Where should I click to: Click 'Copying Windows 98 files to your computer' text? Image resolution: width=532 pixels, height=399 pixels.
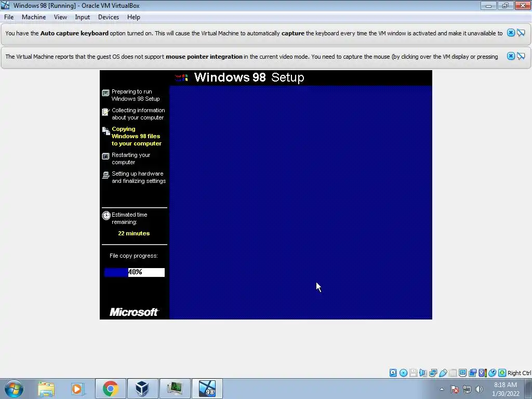(137, 136)
